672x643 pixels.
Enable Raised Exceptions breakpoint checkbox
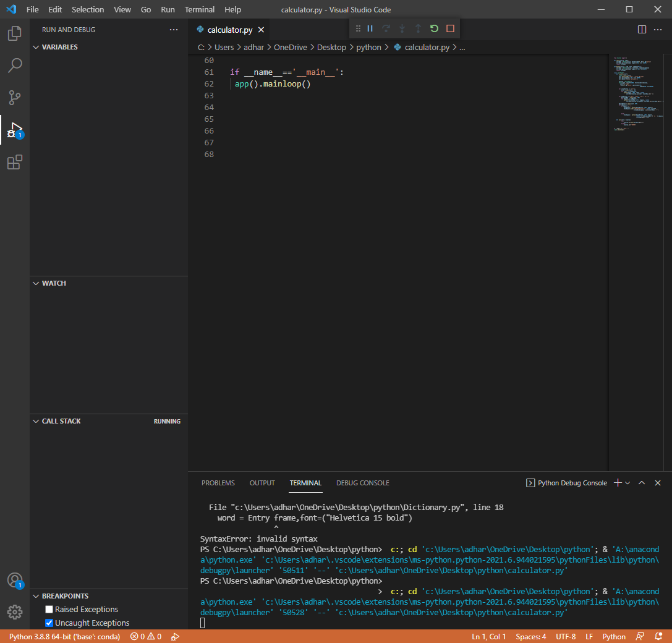49,609
